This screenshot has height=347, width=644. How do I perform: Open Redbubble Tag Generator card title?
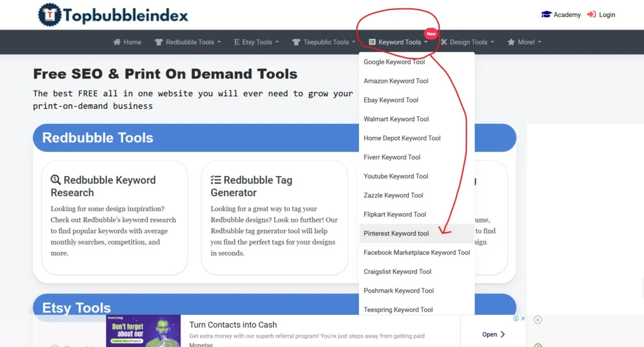pyautogui.click(x=252, y=186)
